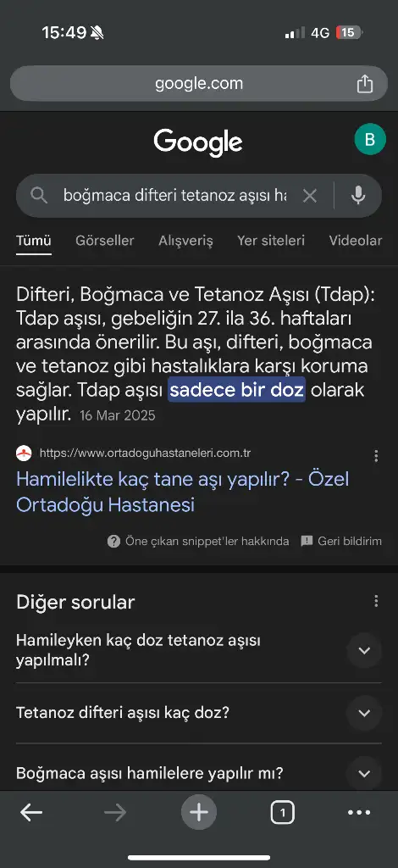This screenshot has width=398, height=868.
Task: Open a new tab with plus button
Action: 199,812
